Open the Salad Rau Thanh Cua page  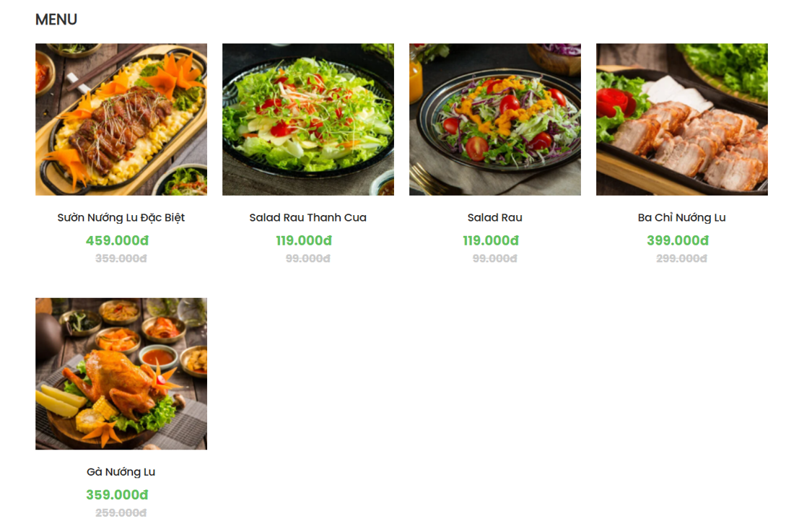[x=308, y=217]
